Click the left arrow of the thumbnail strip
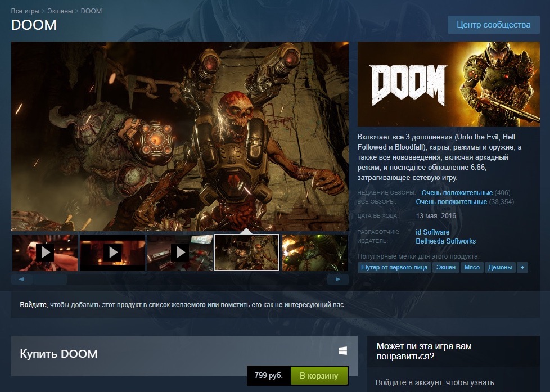Image resolution: width=550 pixels, height=392 pixels. tap(22, 280)
